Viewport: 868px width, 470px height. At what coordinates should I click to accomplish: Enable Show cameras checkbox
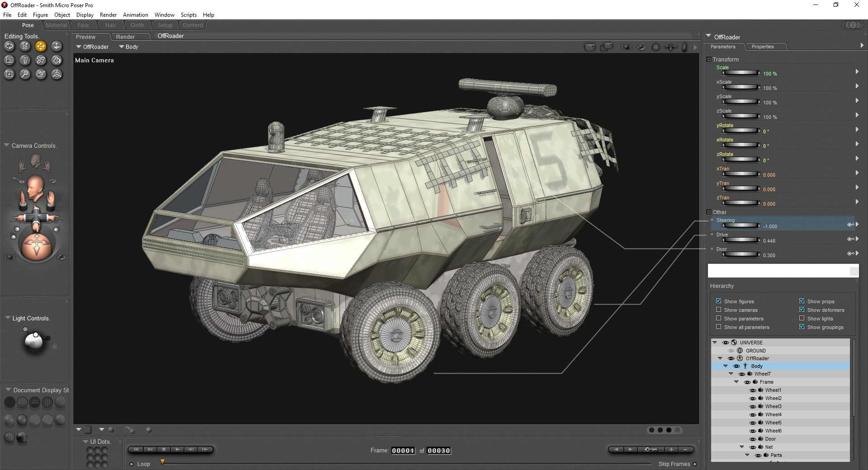[718, 310]
